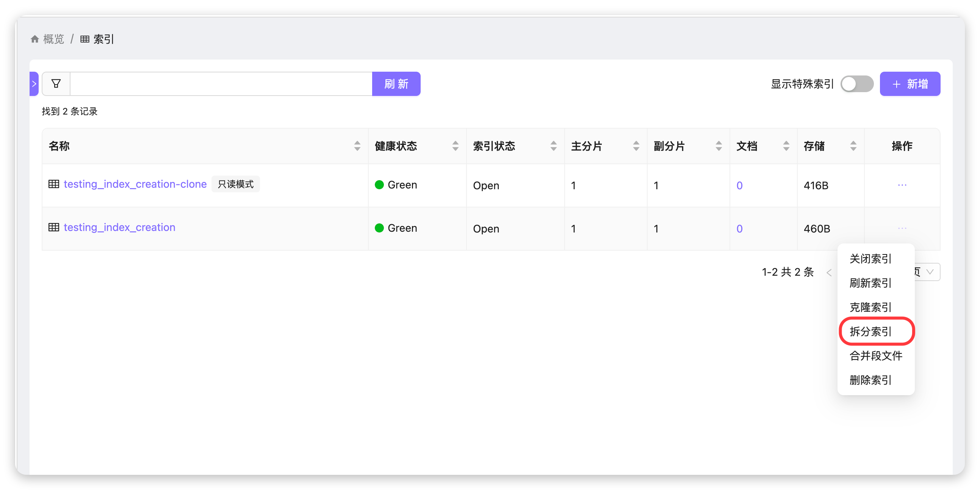This screenshot has width=980, height=490.
Task: Sort by 文档 column arrows
Action: click(x=786, y=146)
